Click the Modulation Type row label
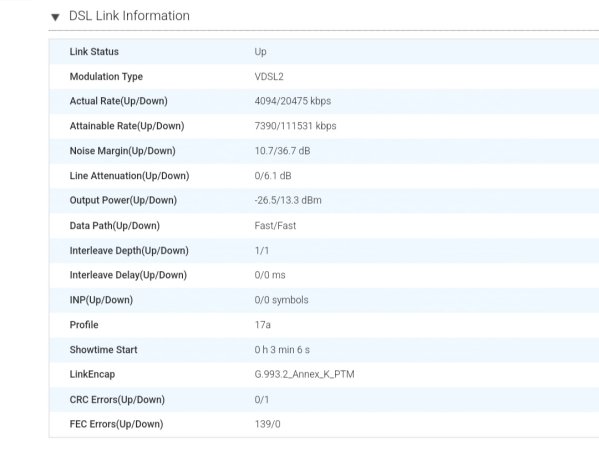Viewport: 599px width, 450px height. pos(106,76)
